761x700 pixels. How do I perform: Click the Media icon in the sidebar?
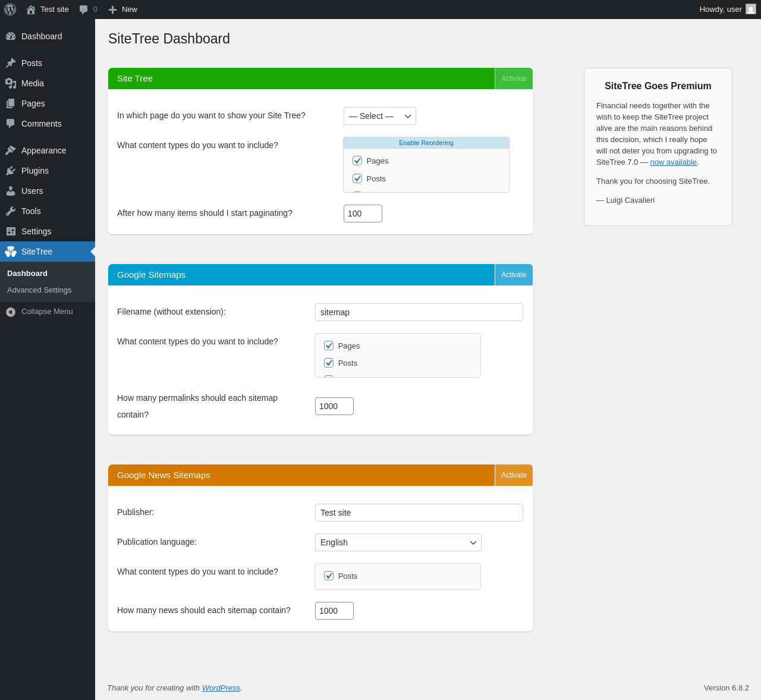point(11,83)
